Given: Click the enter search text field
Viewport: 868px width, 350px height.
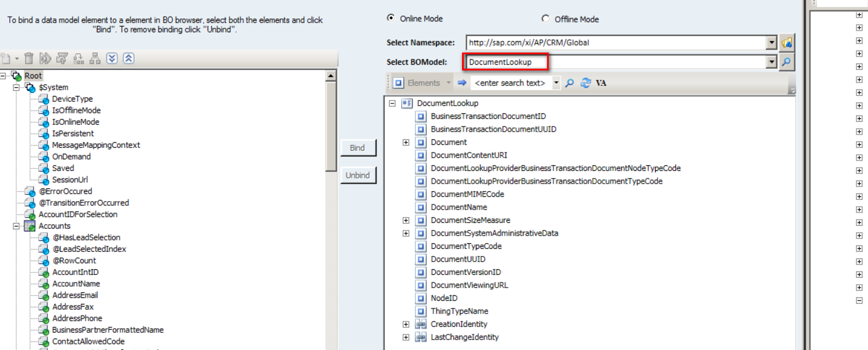Looking at the screenshot, I should pos(511,83).
